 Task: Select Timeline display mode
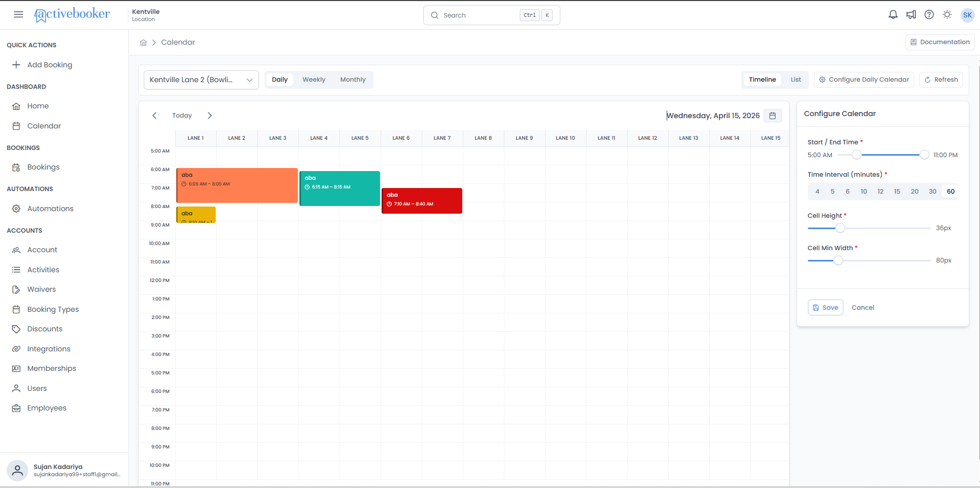(762, 80)
